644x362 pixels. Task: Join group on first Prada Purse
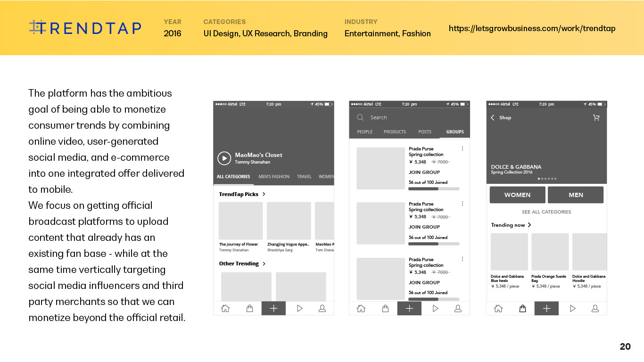point(424,172)
